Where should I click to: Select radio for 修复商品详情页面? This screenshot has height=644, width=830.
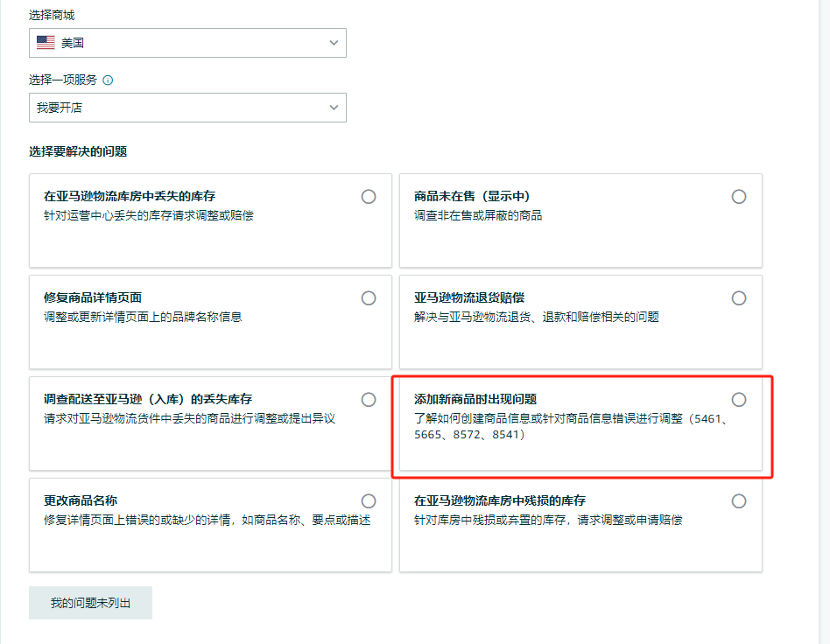(369, 297)
